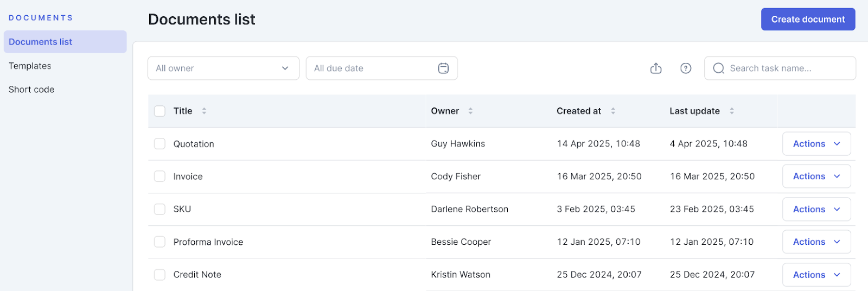Sort by Created at column arrows
The width and height of the screenshot is (868, 291).
(x=613, y=111)
